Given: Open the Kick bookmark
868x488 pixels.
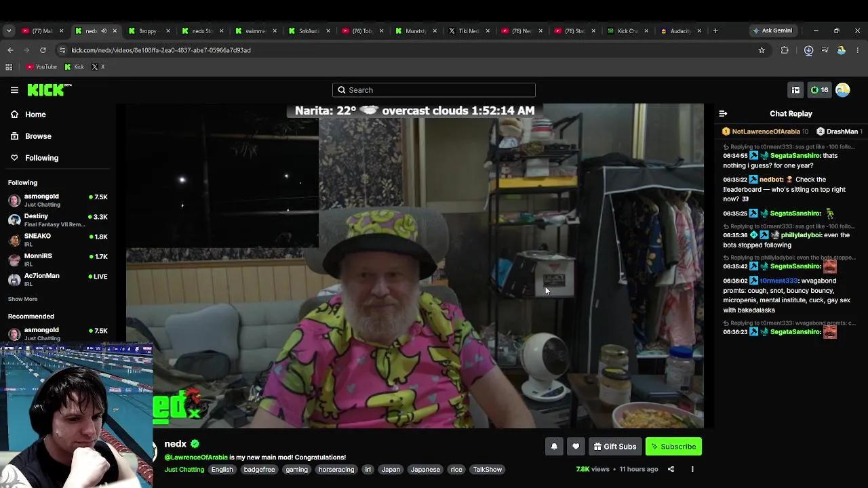Looking at the screenshot, I should pyautogui.click(x=74, y=66).
